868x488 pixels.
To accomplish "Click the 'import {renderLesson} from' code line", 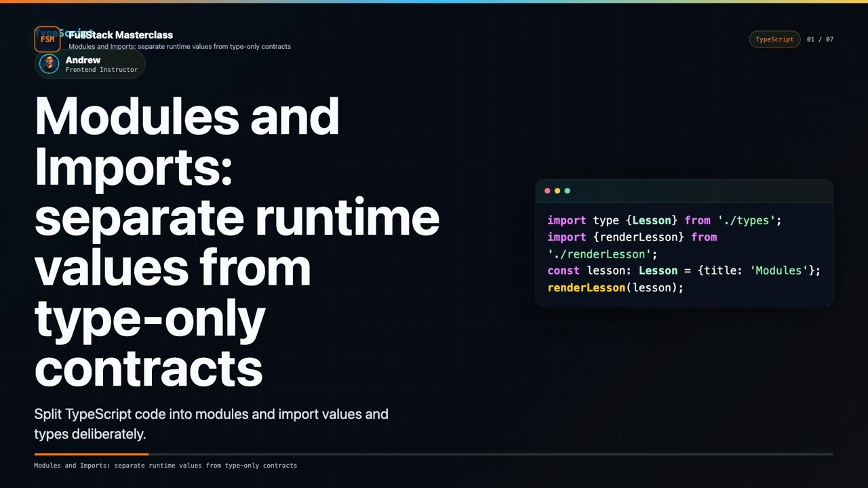I will click(x=632, y=237).
